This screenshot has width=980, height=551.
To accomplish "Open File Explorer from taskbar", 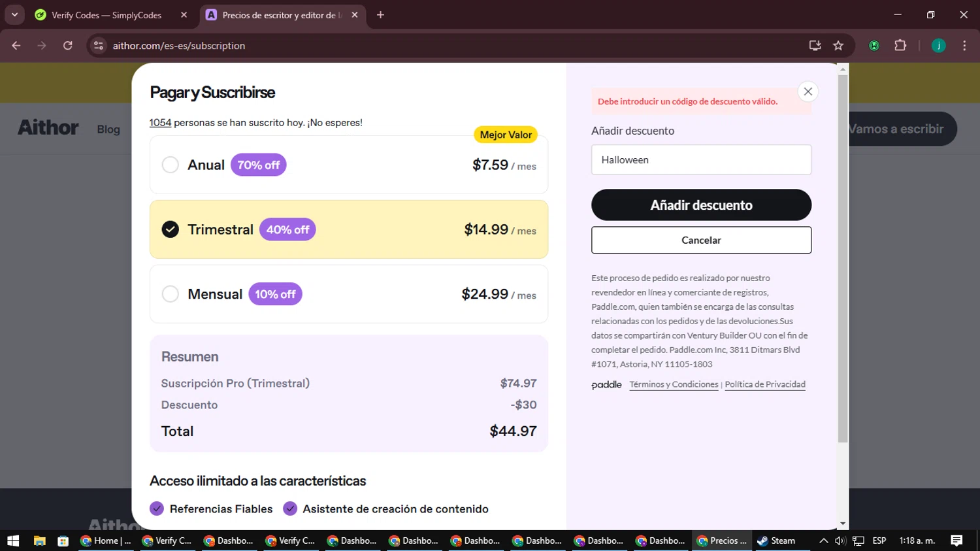I will [x=39, y=541].
